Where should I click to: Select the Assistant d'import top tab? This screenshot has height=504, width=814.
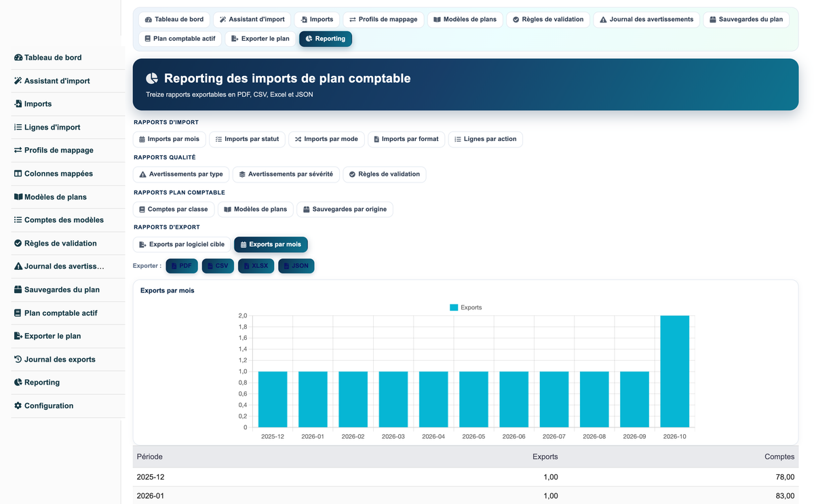[252, 20]
